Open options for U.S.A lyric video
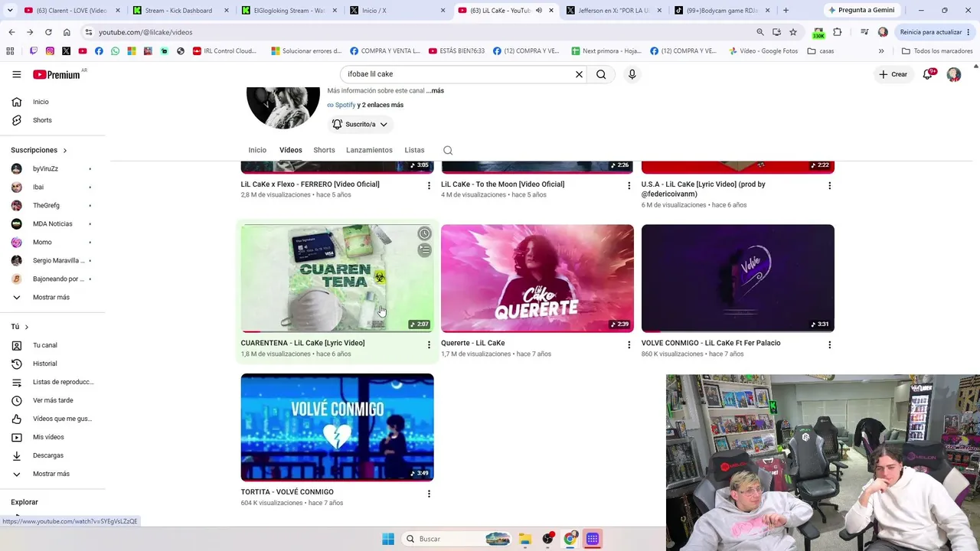The image size is (980, 551). click(x=829, y=186)
